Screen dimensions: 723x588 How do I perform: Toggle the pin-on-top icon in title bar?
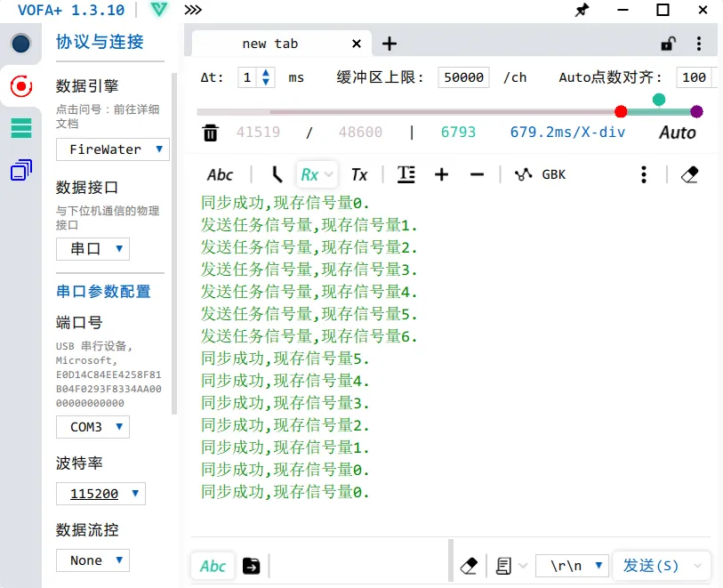pyautogui.click(x=582, y=11)
